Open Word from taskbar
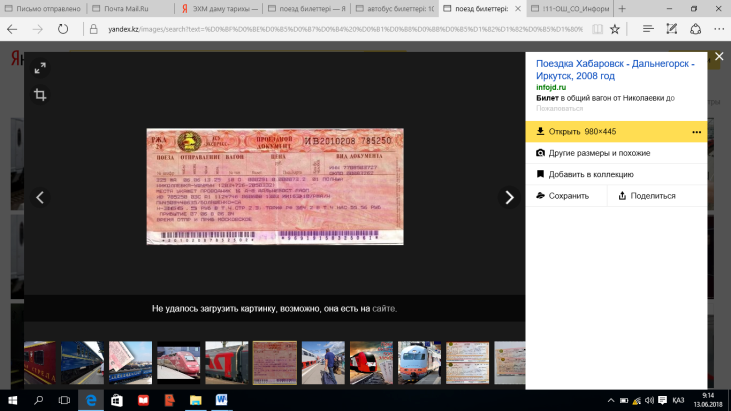This screenshot has height=411, width=731. point(221,400)
